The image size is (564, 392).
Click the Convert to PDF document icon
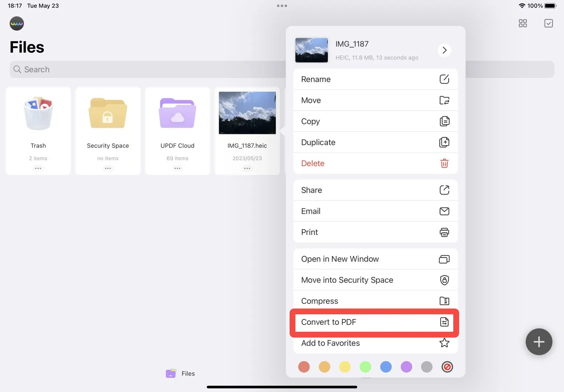tap(444, 322)
